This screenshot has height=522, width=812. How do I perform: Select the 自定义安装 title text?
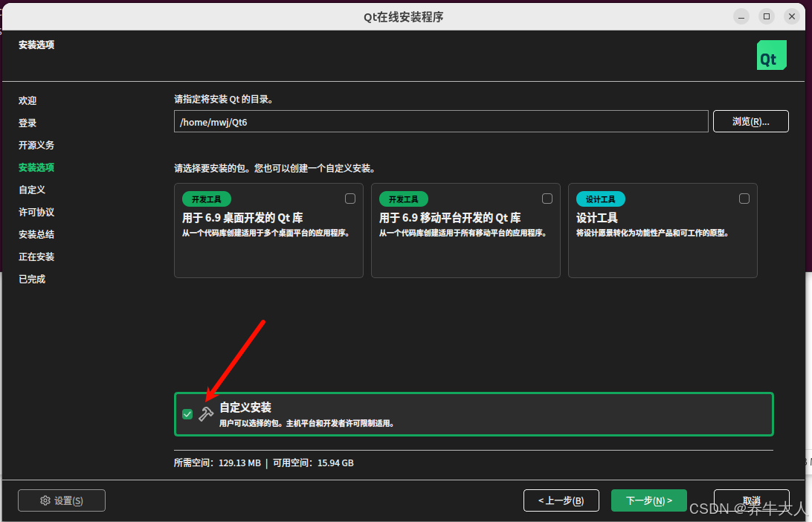point(245,407)
